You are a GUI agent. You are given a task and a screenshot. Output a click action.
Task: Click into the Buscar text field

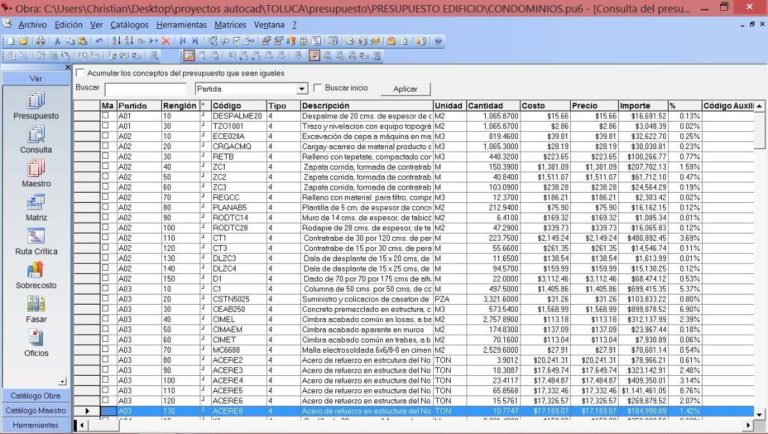click(145, 89)
